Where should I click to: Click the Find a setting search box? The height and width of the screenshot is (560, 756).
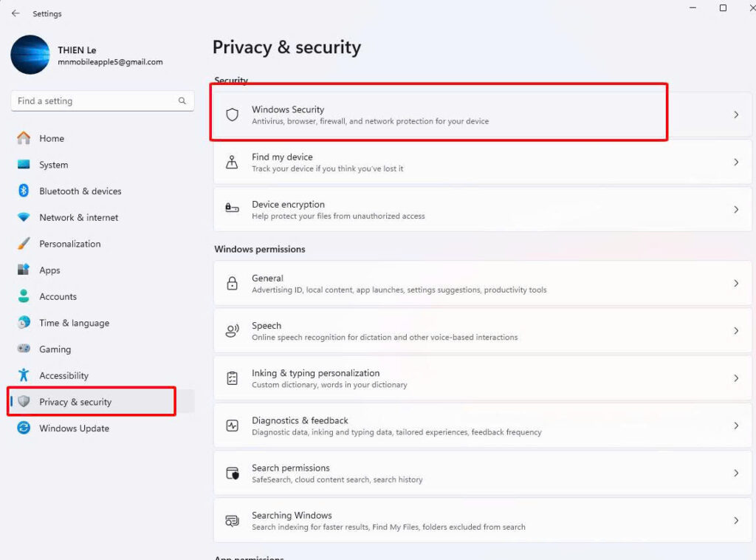[96, 101]
